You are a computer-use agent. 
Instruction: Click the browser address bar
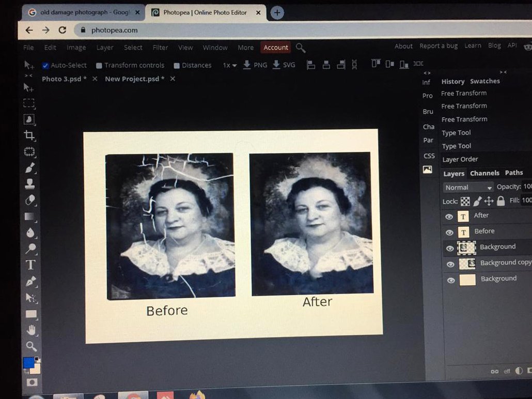coord(302,30)
